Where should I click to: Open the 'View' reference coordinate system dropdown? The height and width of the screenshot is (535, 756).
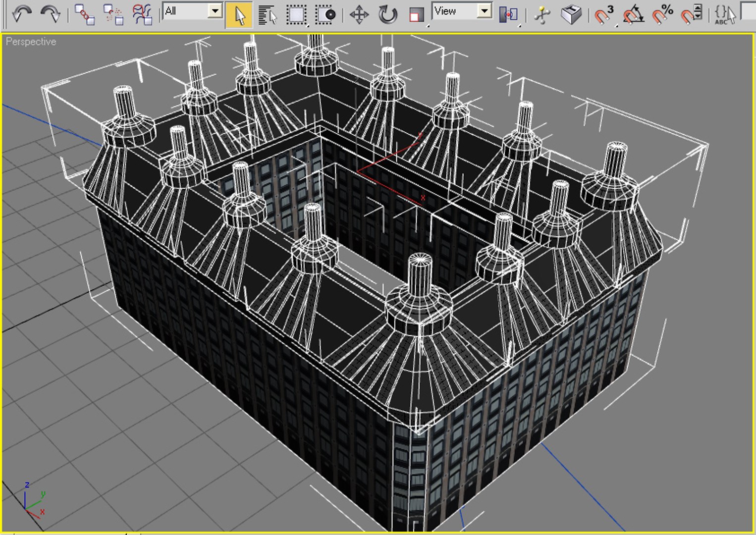point(462,11)
